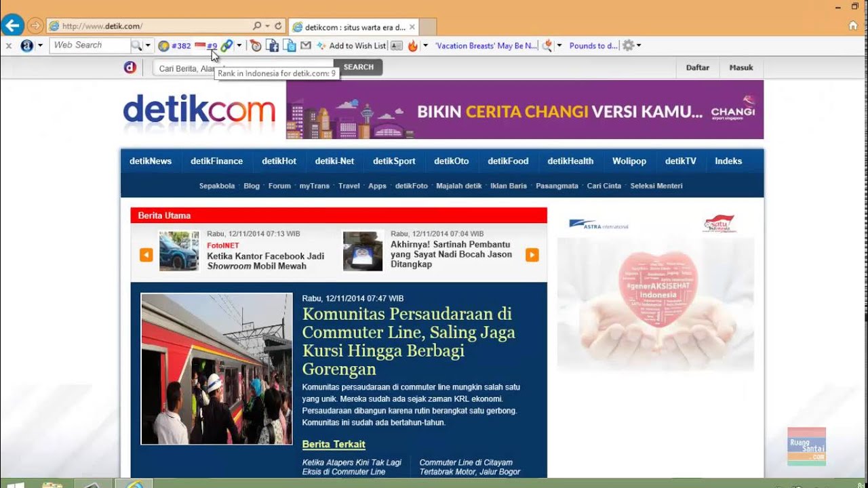Click the browser Forward arrow button
Screen dimensions: 868x488
coord(35,26)
